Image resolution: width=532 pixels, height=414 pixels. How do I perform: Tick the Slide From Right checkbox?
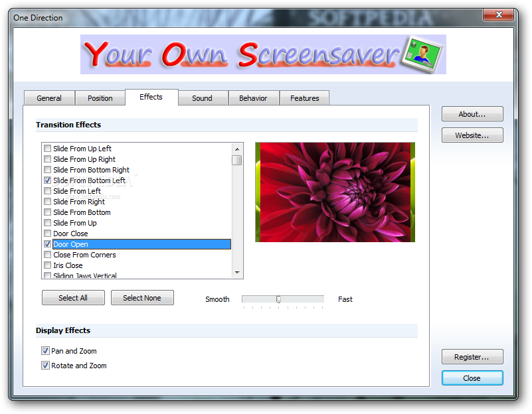coord(48,202)
